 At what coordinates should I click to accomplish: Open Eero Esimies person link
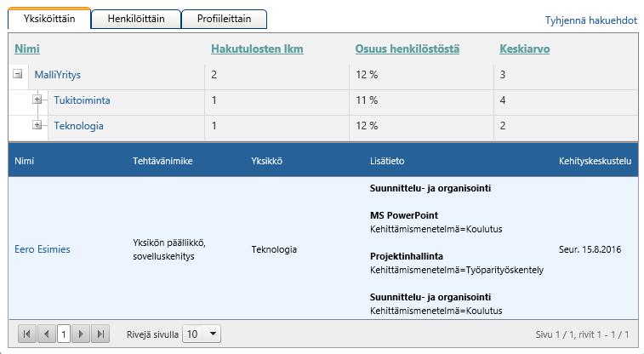pos(43,249)
